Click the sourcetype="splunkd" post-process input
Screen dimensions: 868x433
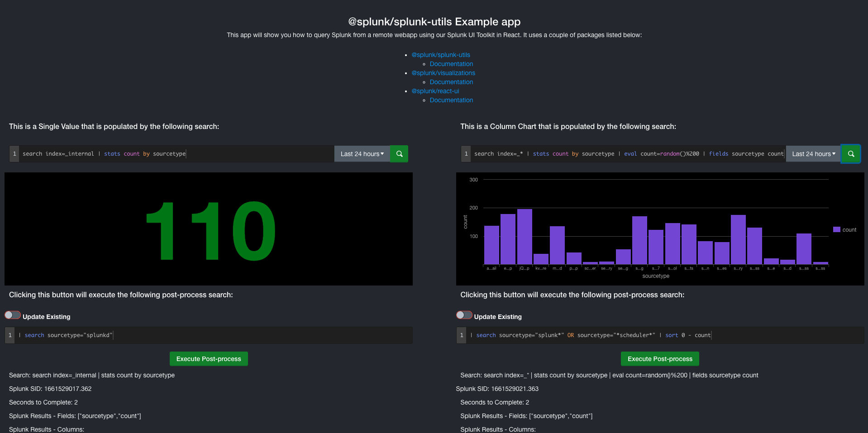point(213,335)
